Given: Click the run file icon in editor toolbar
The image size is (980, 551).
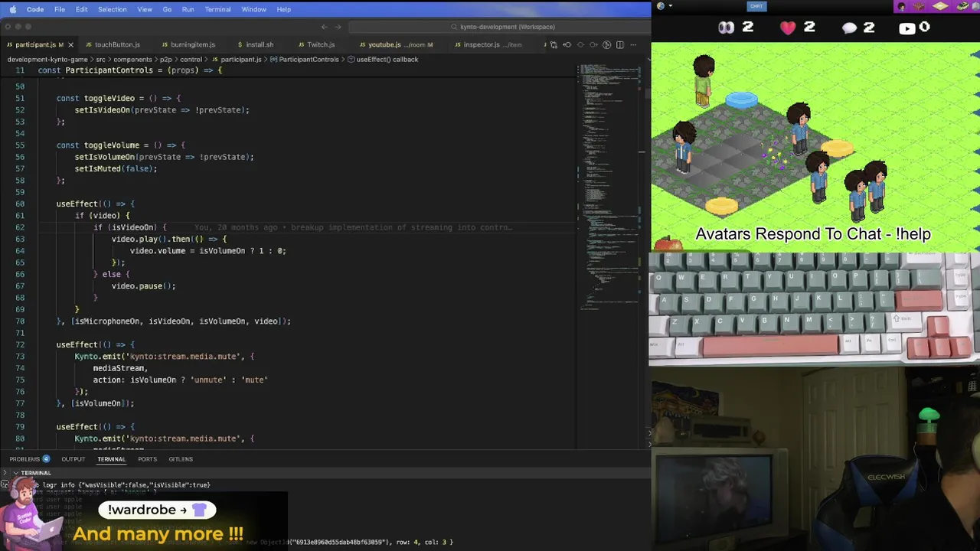Looking at the screenshot, I should tap(607, 44).
